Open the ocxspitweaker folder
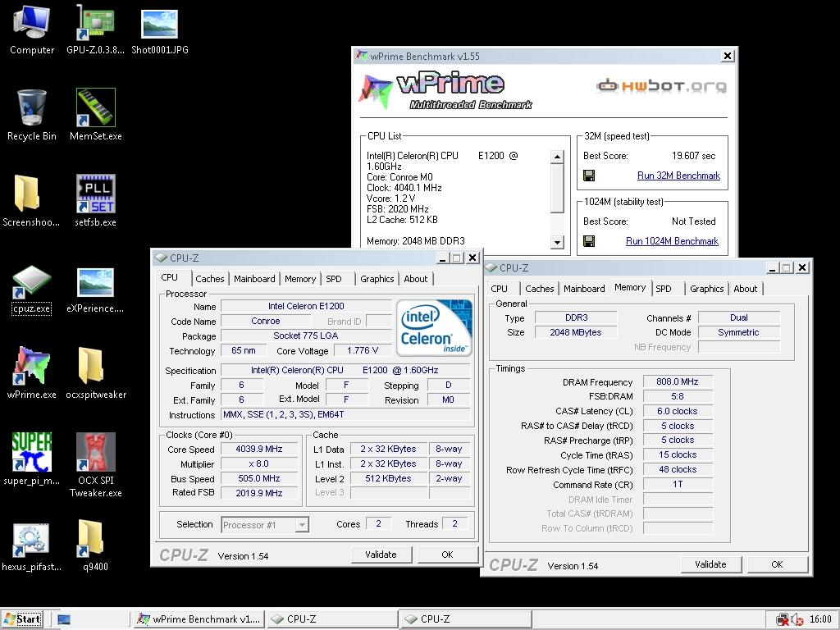 pos(95,373)
